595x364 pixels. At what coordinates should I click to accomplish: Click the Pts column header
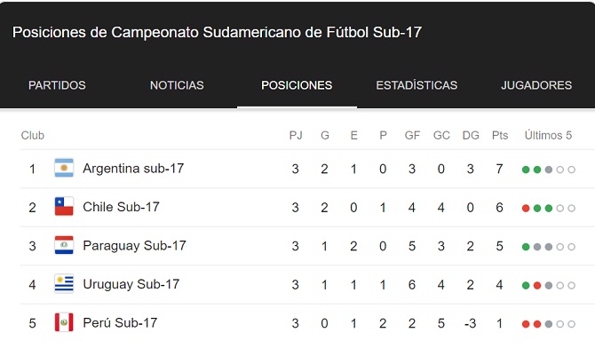point(500,135)
